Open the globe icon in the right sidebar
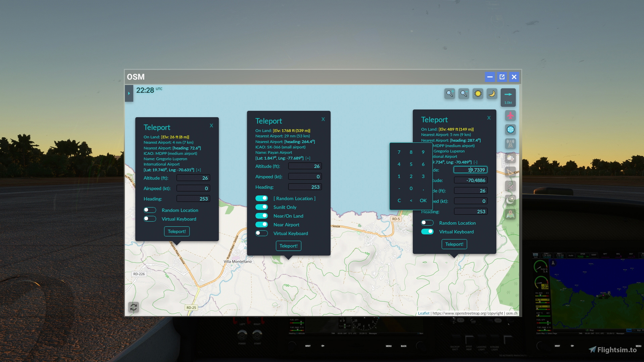Screen dimensions: 644x362 (510, 130)
